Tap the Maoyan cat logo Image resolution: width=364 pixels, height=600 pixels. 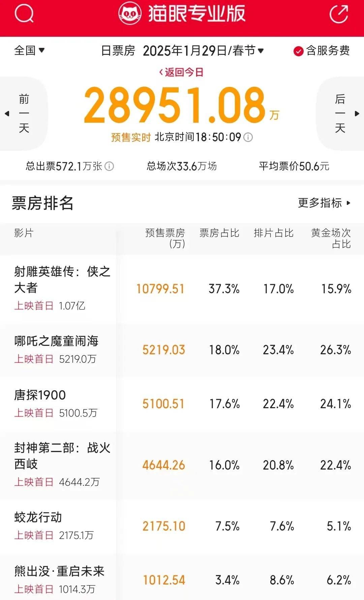tap(130, 14)
